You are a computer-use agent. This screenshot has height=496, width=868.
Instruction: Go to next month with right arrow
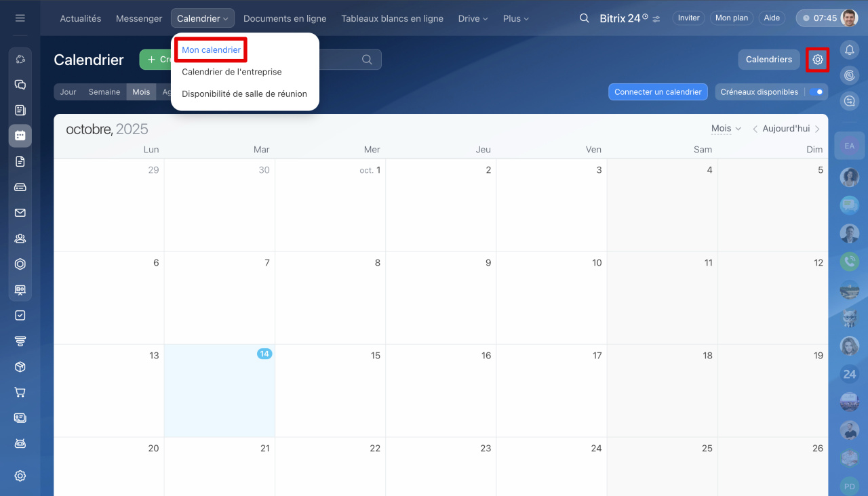pyautogui.click(x=817, y=129)
